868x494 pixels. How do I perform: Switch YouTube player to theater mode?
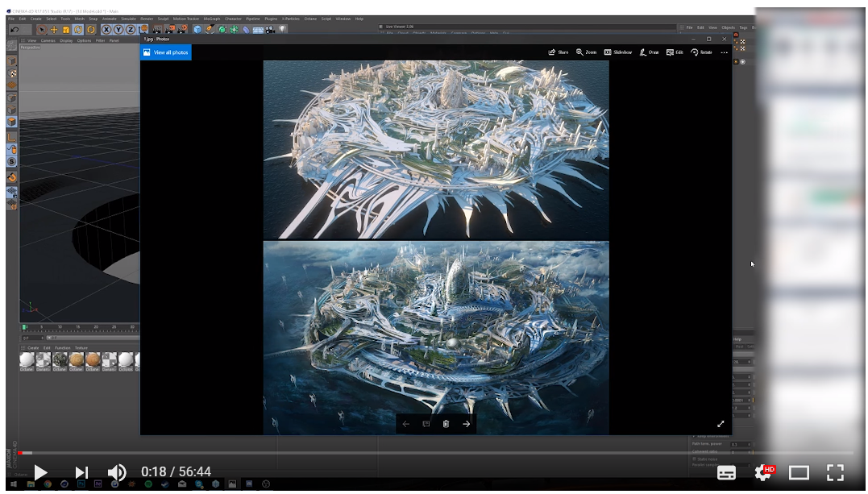[x=799, y=472]
